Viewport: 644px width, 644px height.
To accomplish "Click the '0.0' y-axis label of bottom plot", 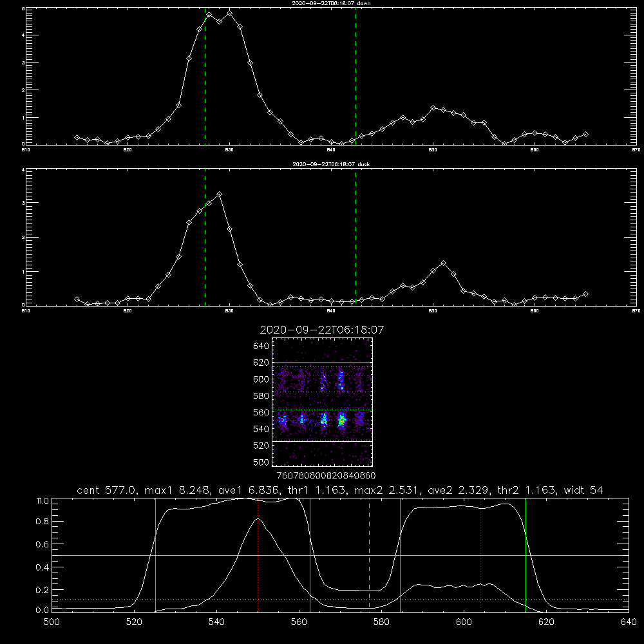I will [43, 611].
